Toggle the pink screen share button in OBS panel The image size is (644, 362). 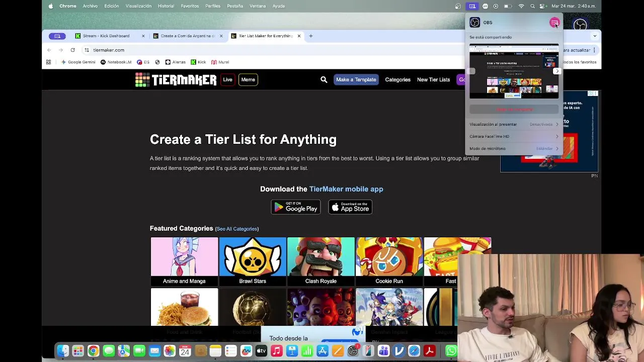click(554, 23)
